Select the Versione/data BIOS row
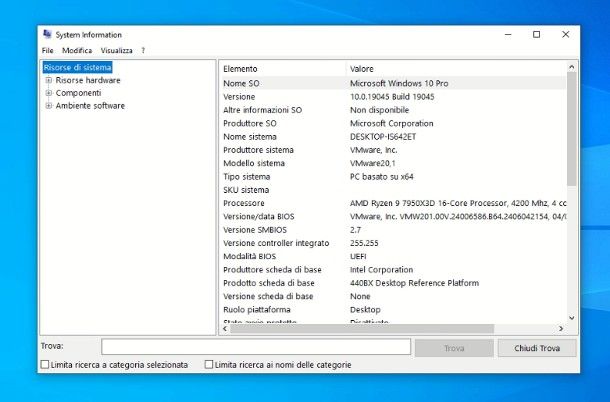The image size is (610, 402). coord(393,216)
